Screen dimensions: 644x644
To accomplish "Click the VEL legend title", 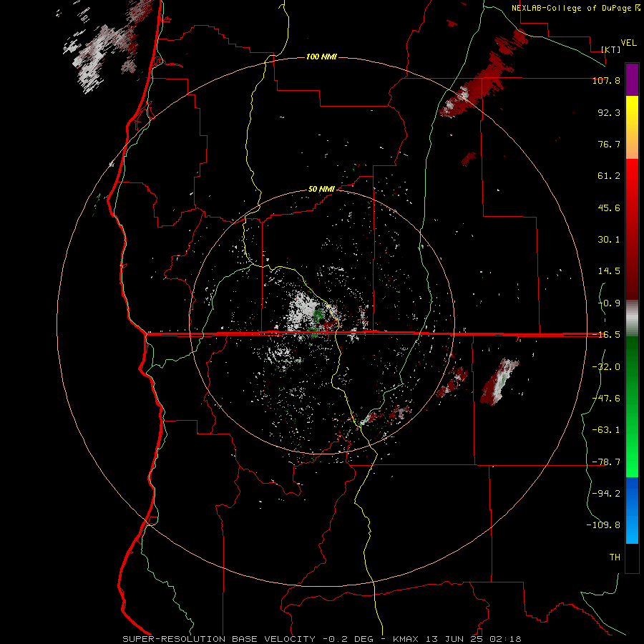I will pos(628,43).
